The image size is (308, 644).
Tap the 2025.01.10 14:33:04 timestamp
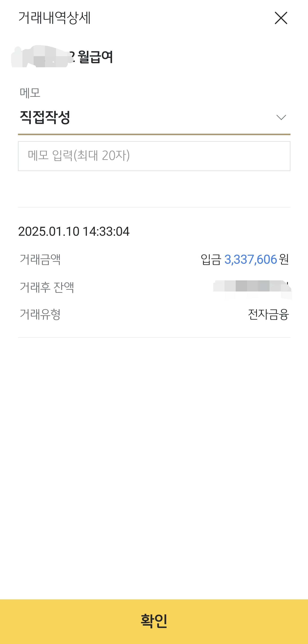click(74, 231)
